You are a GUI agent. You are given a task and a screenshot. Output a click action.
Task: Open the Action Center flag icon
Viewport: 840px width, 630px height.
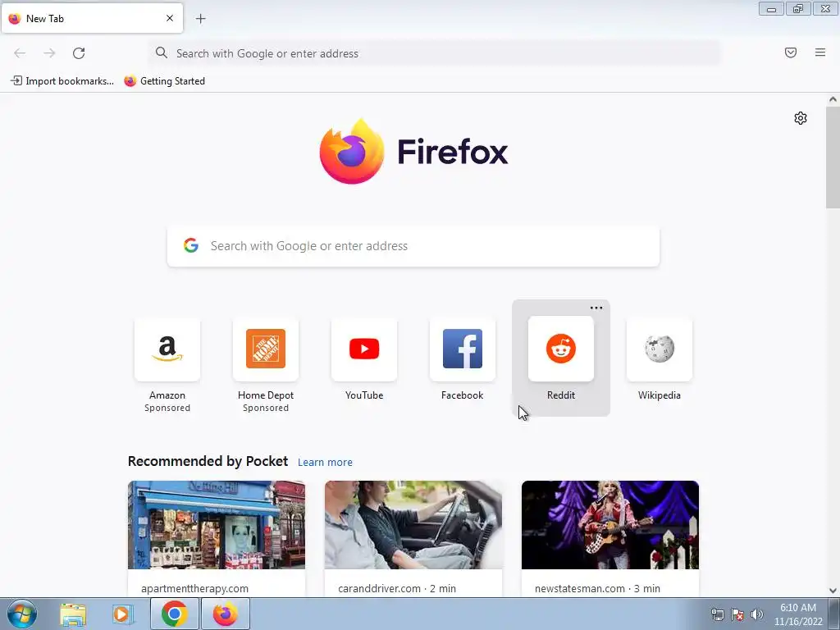[737, 614]
